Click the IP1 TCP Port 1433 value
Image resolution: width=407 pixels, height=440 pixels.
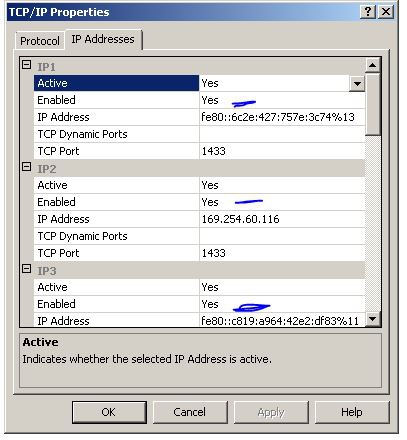(x=214, y=151)
